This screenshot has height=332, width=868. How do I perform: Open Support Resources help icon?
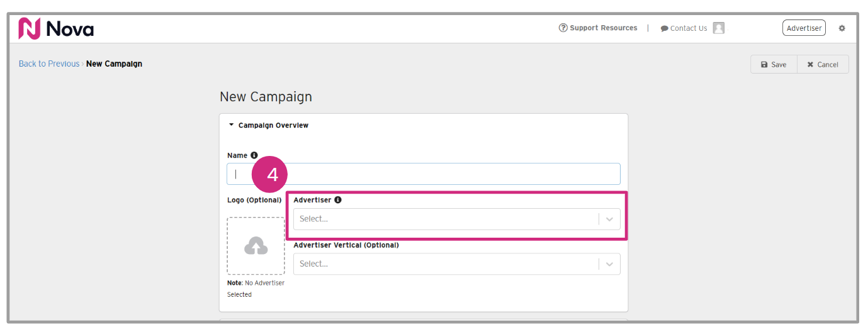[563, 28]
